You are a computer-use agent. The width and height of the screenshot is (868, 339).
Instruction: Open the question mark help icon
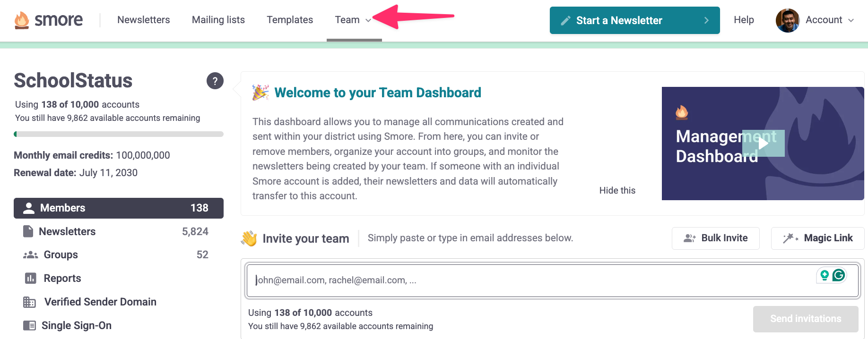point(215,81)
